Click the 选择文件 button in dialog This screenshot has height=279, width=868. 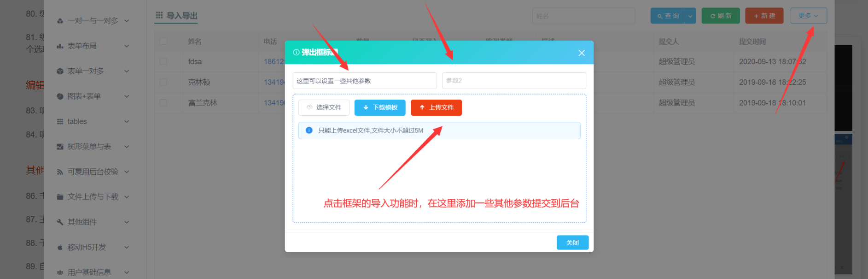click(324, 107)
